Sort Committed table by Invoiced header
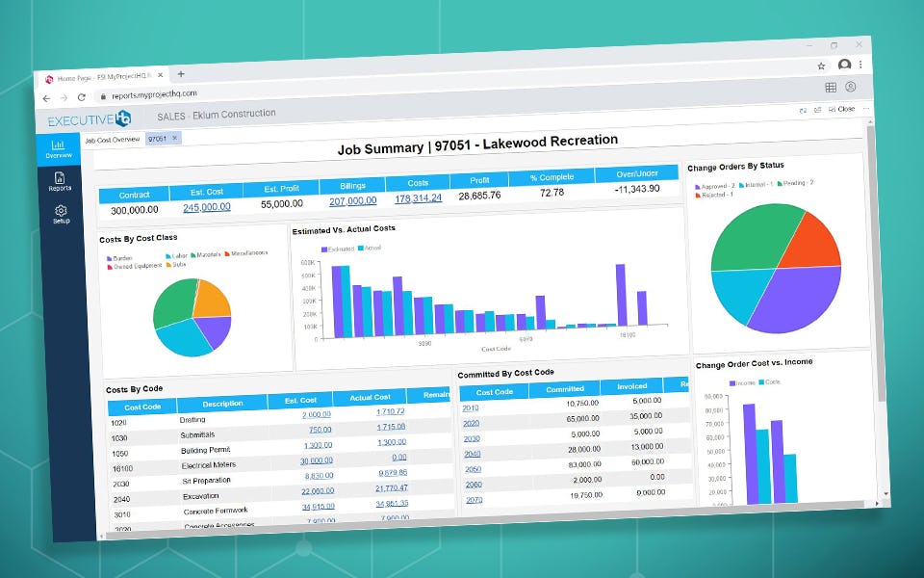The width and height of the screenshot is (924, 578). (x=631, y=386)
